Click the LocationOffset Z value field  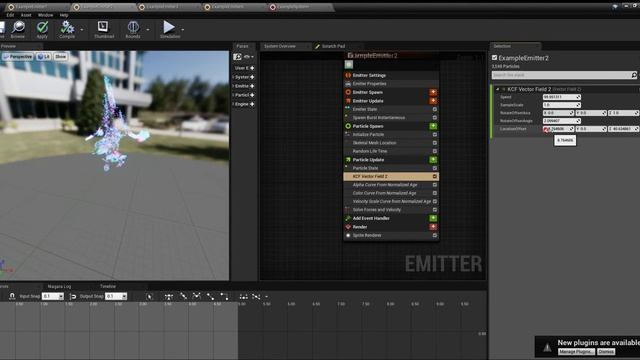[x=624, y=129]
